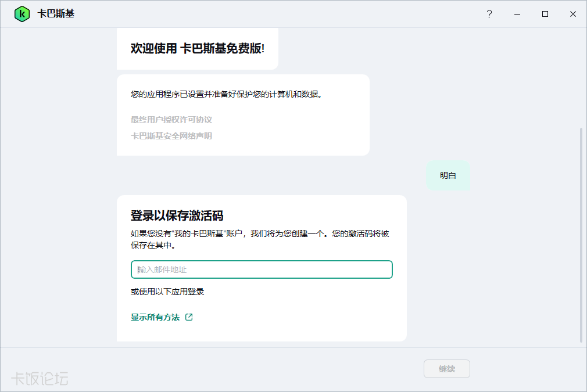The image size is (587, 392).
Task: Open the 卡巴斯基安全网络声明 link
Action: 171,136
